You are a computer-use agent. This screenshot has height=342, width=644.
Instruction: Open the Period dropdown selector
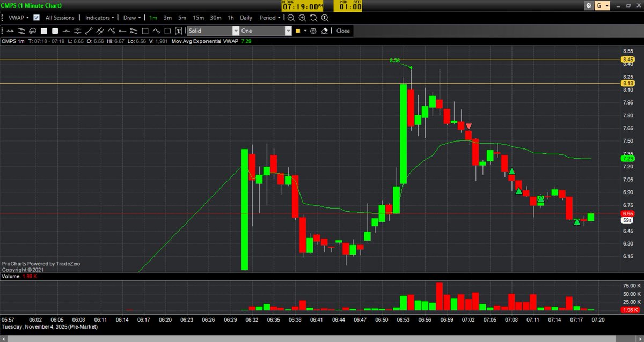(x=269, y=18)
